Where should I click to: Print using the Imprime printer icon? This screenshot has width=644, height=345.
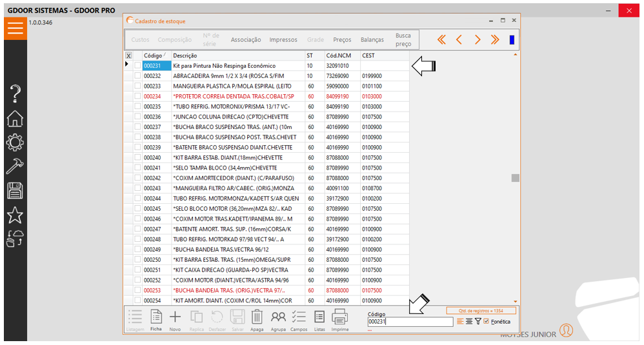(x=339, y=317)
